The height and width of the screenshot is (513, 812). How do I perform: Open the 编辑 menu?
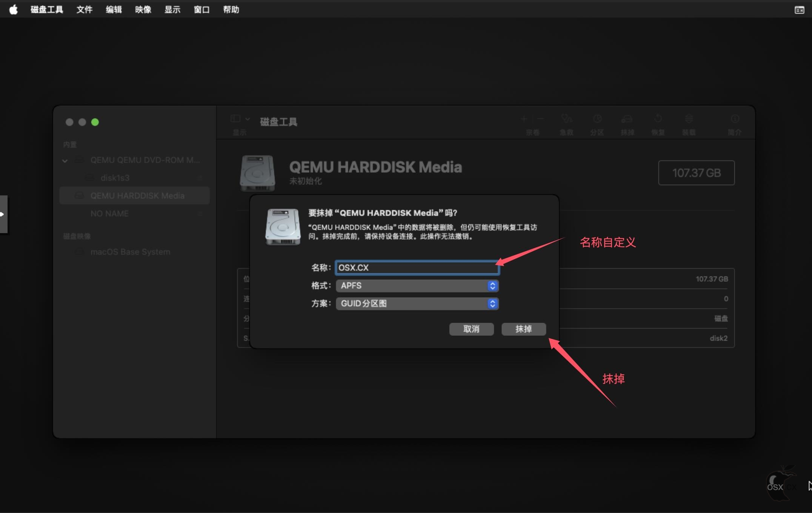[x=114, y=9]
